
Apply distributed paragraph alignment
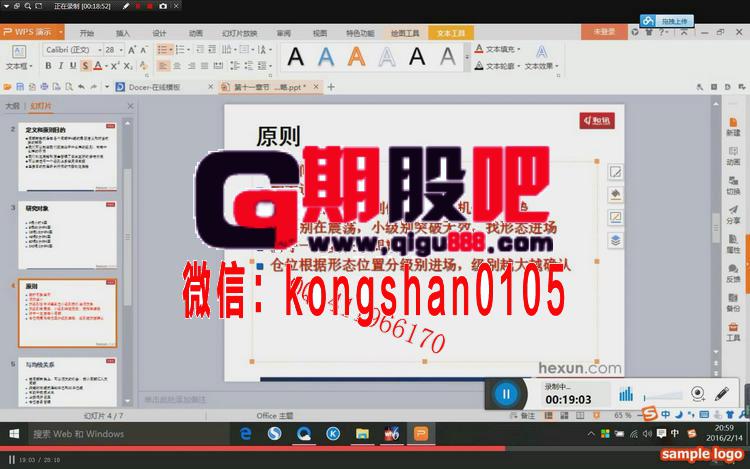click(218, 65)
